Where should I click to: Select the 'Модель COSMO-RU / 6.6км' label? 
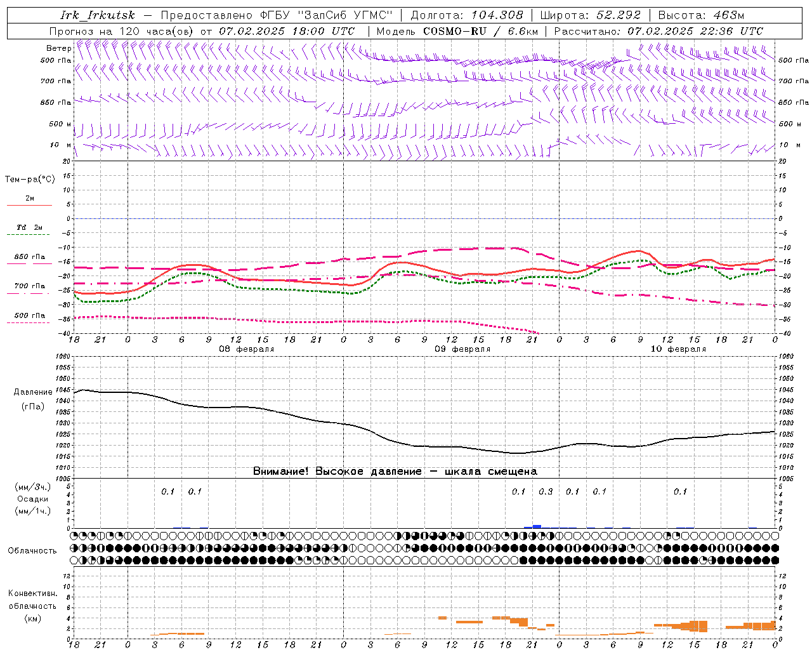(457, 31)
